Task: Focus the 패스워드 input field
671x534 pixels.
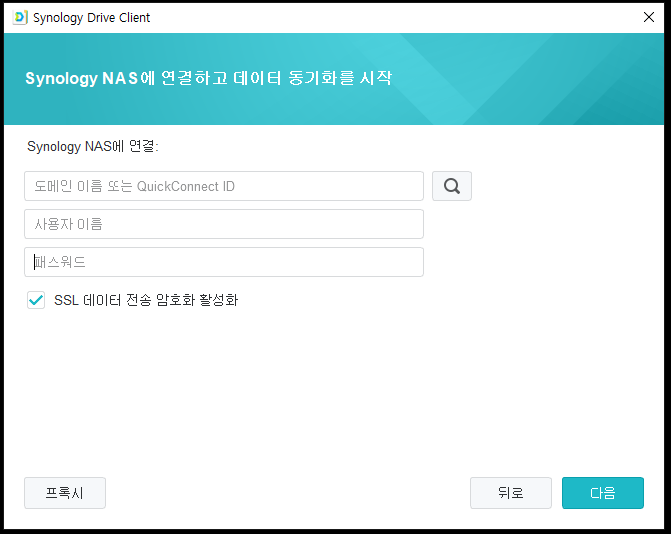Action: coord(224,262)
